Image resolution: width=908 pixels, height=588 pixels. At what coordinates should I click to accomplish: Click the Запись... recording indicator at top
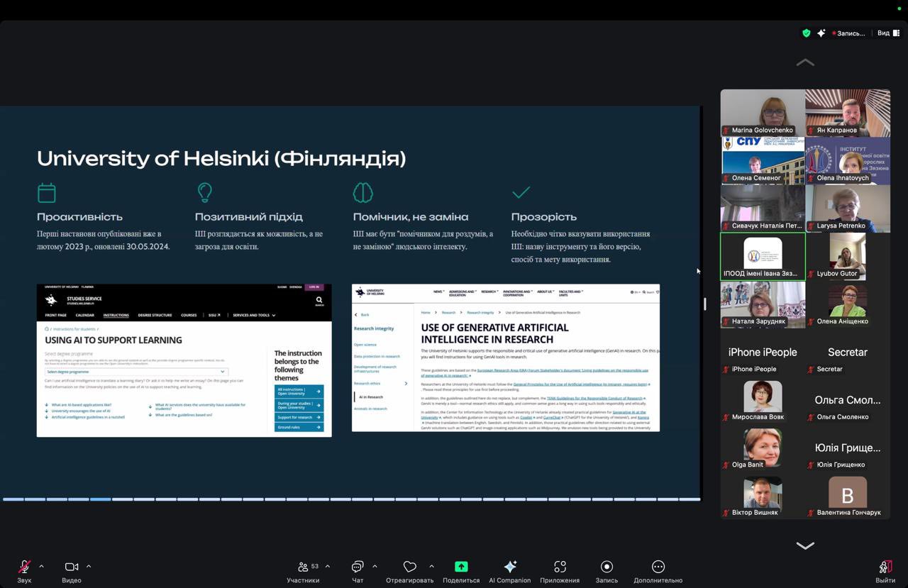click(x=848, y=33)
